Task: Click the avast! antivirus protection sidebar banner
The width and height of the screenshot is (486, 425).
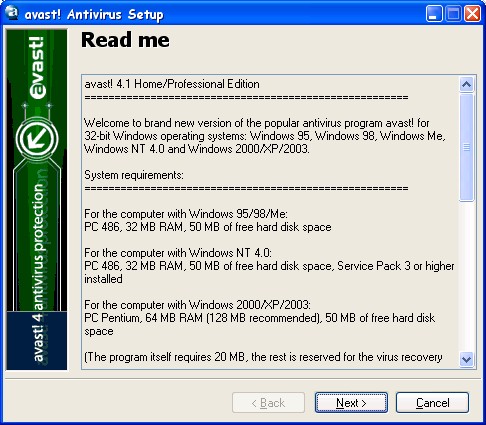Action: tap(37, 199)
